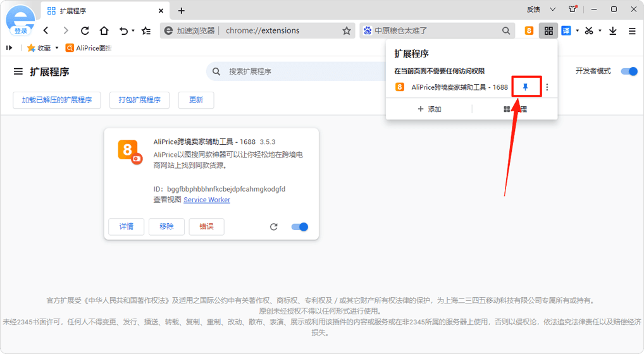Open a new tab with plus button
Screen dimensions: 644x354
coord(182,11)
